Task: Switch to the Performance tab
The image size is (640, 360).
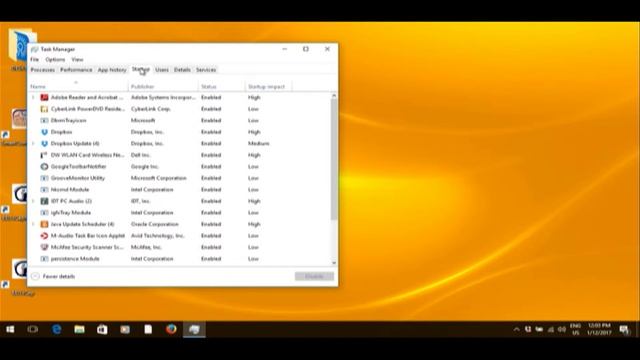Action: tap(76, 70)
